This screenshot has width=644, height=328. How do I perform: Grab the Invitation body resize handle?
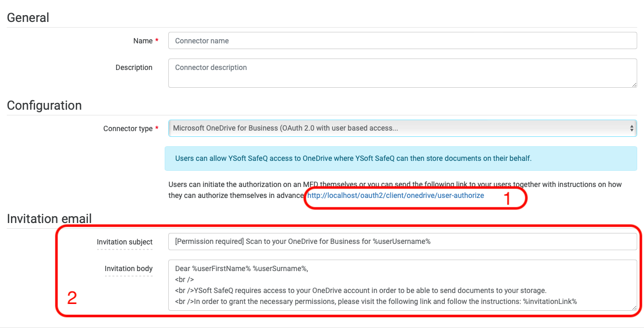[634, 308]
